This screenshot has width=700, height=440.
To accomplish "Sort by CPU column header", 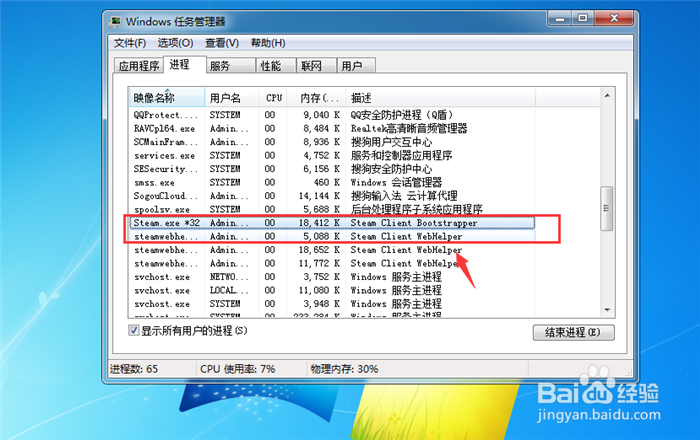I will pos(273,98).
